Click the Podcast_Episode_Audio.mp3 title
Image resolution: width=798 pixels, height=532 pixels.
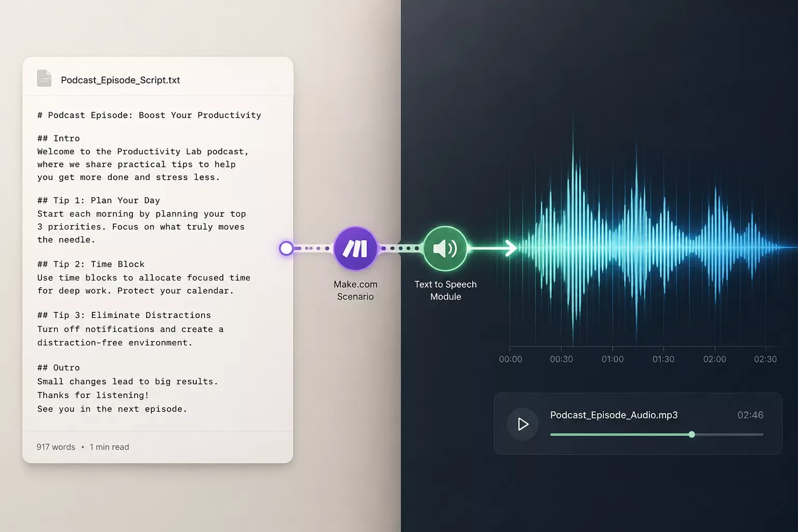[x=614, y=415]
